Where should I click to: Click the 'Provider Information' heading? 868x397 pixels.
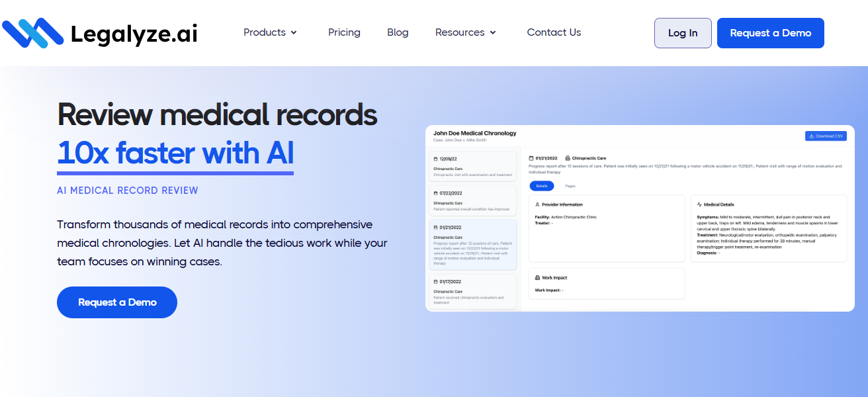click(x=562, y=204)
